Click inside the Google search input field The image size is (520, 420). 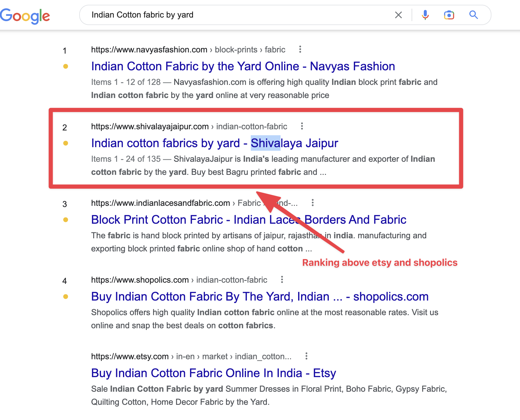238,15
